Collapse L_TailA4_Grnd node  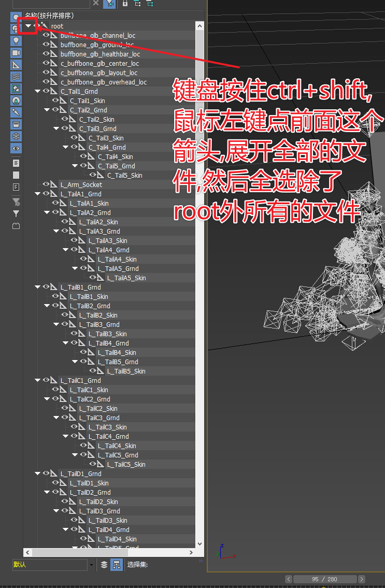coord(66,250)
